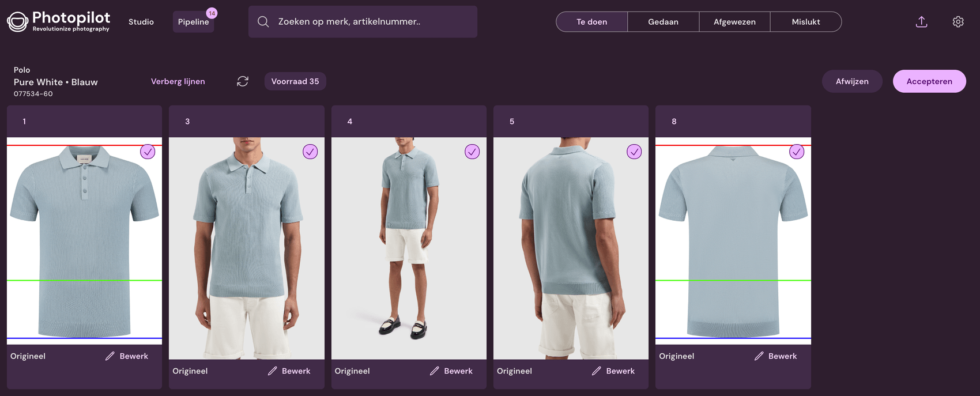Toggle the checkmark on image 3

pyautogui.click(x=310, y=152)
